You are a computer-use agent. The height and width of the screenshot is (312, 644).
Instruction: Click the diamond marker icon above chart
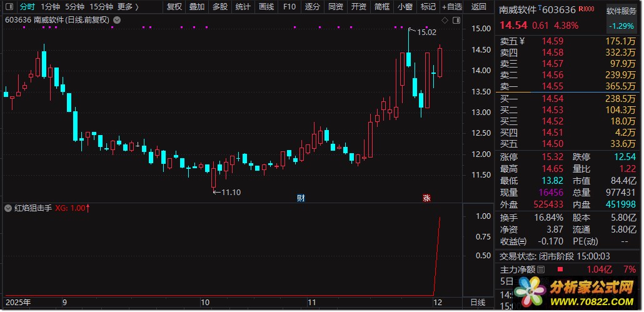[445, 20]
